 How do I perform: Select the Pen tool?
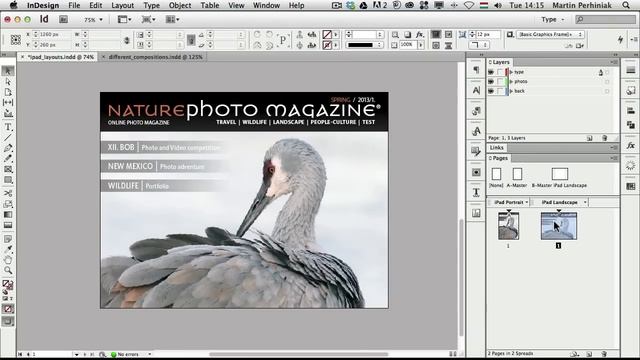point(8,148)
